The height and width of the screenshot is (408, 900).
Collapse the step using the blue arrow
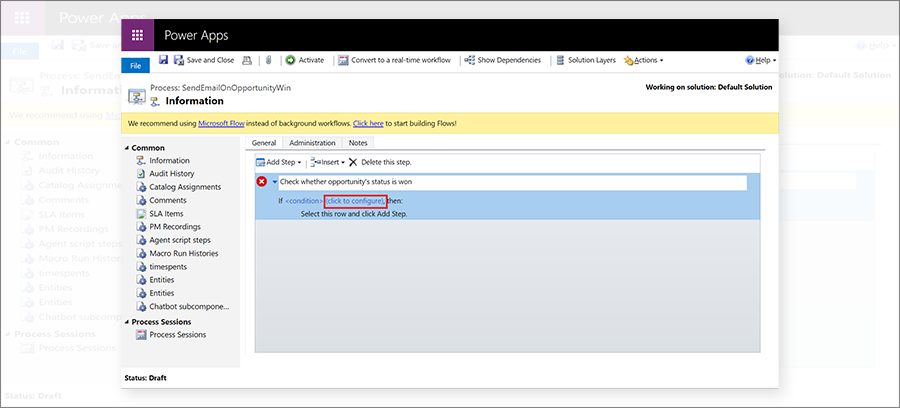(x=274, y=182)
